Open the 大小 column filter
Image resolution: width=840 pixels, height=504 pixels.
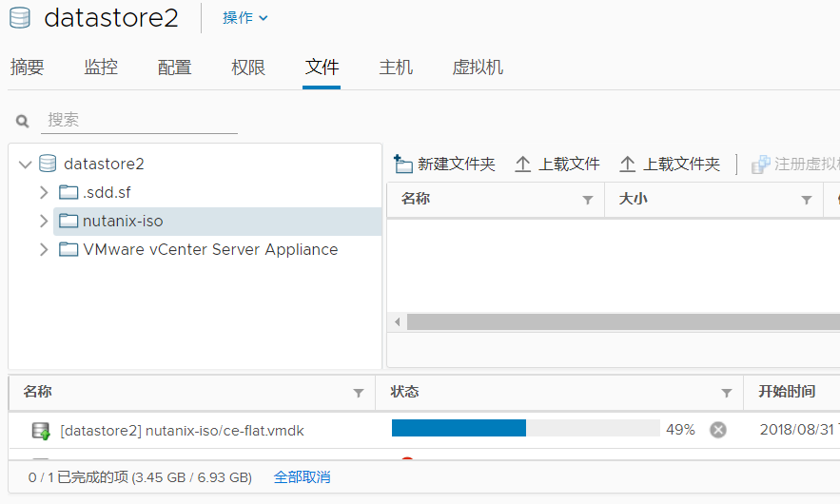coord(807,200)
